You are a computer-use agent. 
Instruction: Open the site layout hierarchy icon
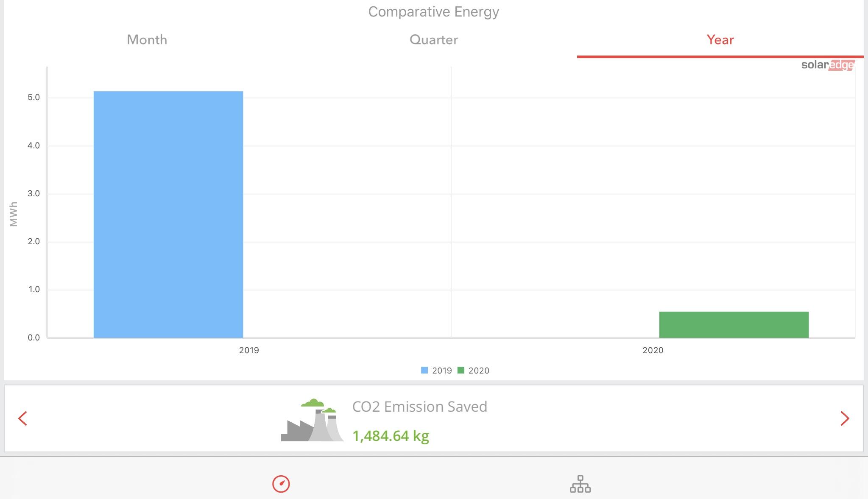point(580,484)
